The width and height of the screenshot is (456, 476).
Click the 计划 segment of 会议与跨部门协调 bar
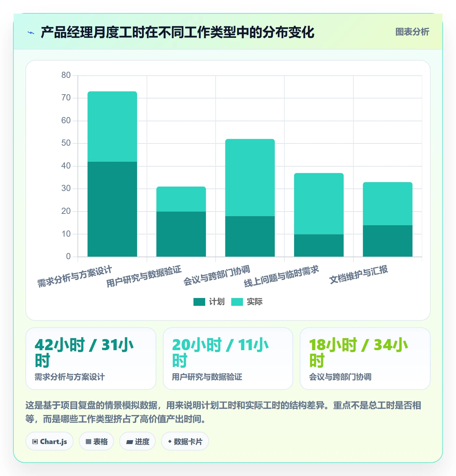[250, 236]
